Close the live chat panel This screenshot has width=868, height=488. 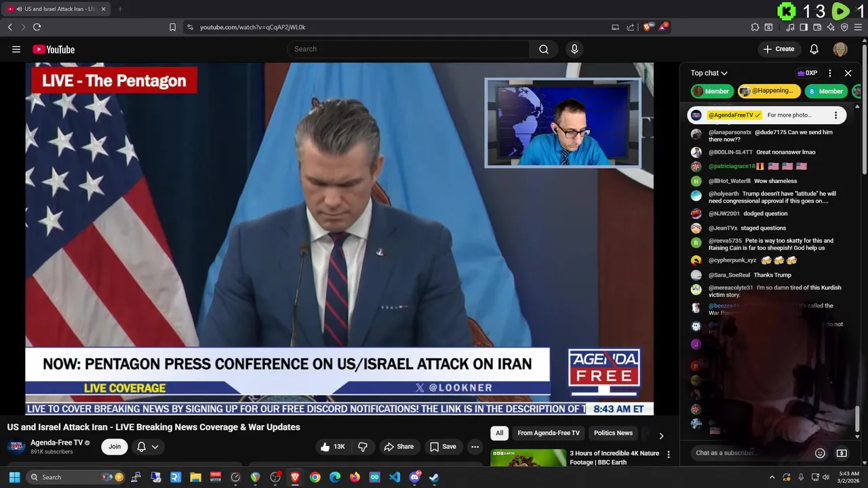click(848, 73)
